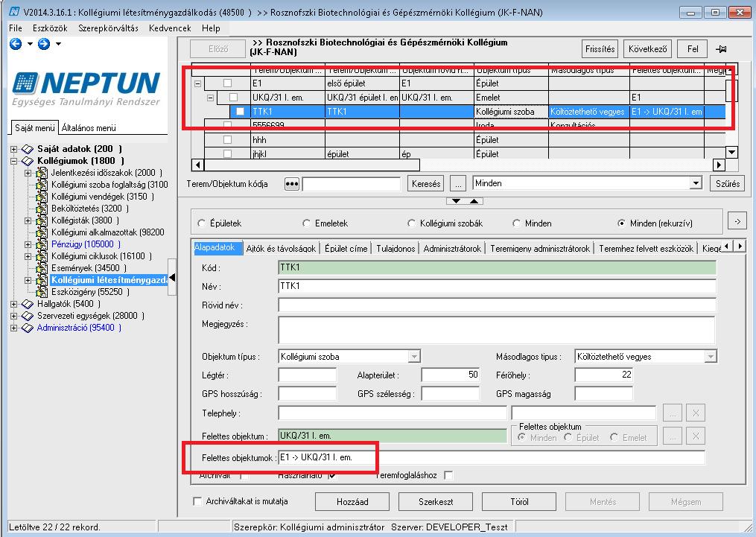Click the Terem/Objektum kódja search field
This screenshot has width=756, height=537.
point(352,184)
